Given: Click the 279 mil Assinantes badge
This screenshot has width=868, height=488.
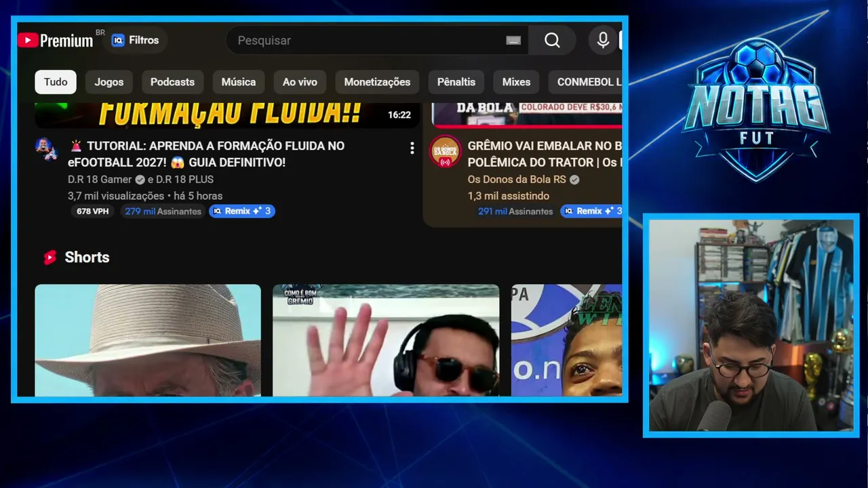Looking at the screenshot, I should 163,211.
